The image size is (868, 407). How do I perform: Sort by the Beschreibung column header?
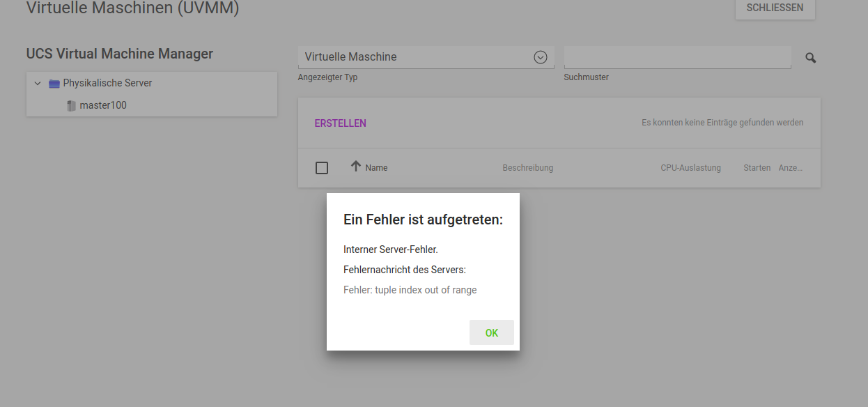(527, 168)
